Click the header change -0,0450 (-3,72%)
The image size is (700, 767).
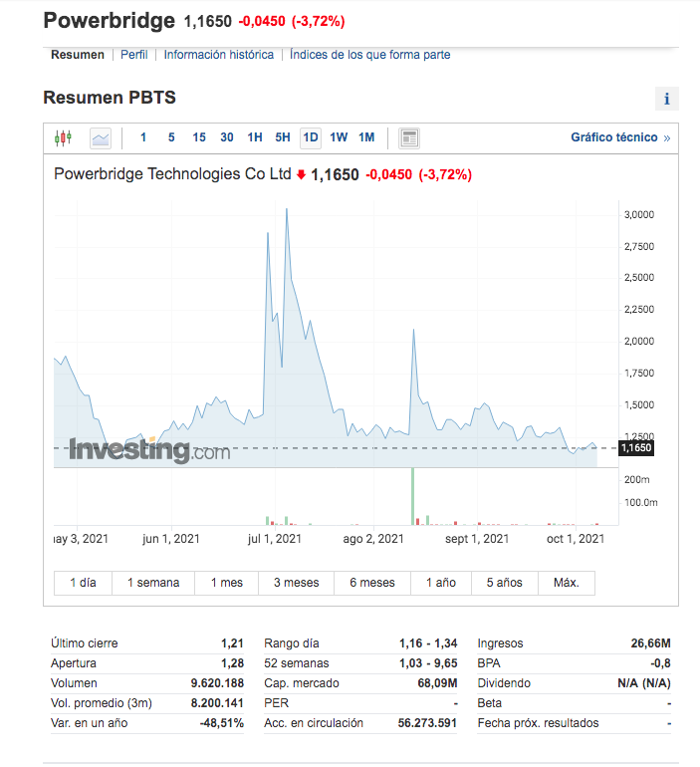(292, 22)
